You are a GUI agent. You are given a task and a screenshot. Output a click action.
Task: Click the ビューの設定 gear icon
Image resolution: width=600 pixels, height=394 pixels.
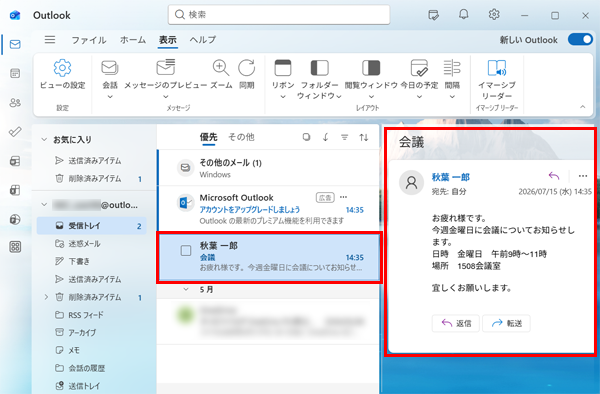coord(62,68)
